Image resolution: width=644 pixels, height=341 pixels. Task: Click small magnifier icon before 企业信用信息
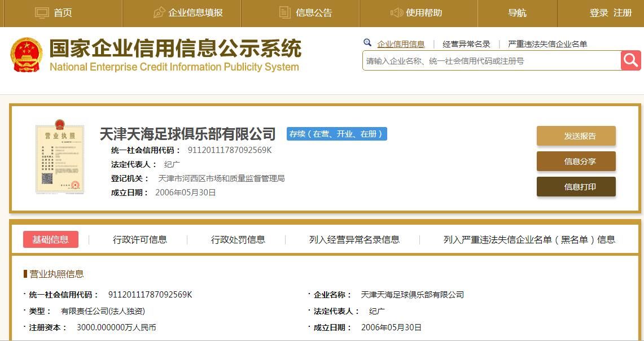click(x=367, y=43)
